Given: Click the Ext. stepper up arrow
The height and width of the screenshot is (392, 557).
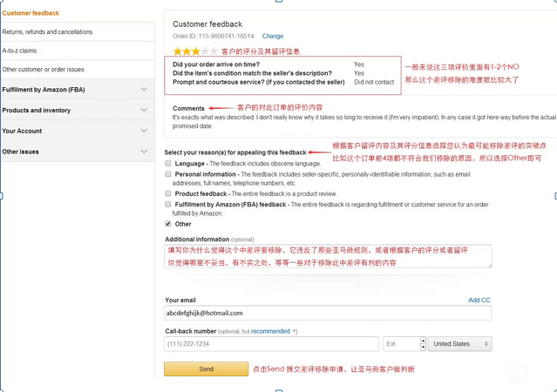Looking at the screenshot, I should tap(423, 340).
